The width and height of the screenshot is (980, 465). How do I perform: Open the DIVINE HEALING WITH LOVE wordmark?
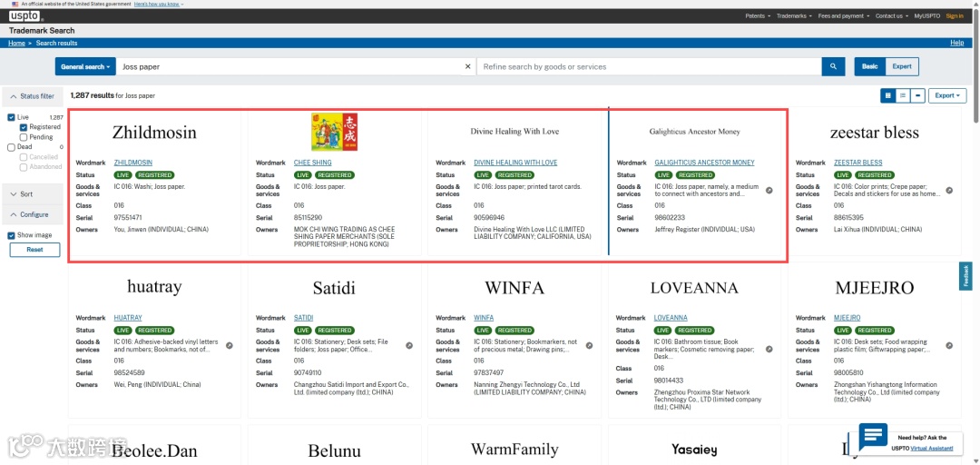515,163
